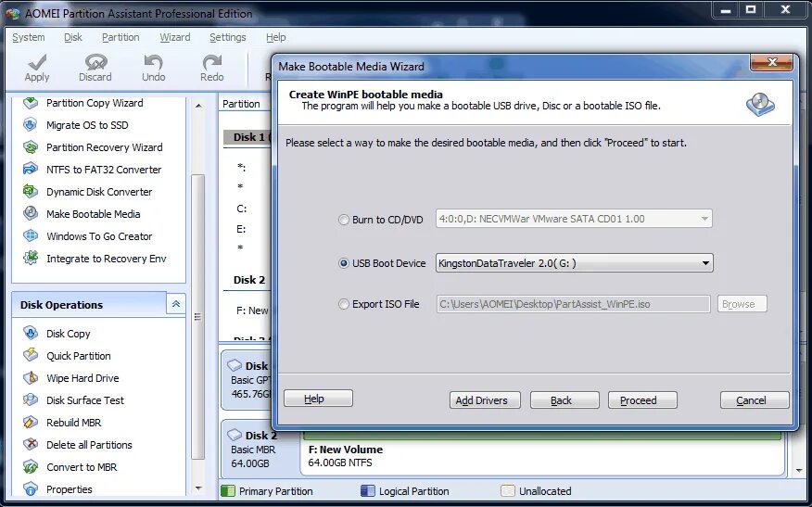This screenshot has height=507, width=812.
Task: Open Windows To Go Creator icon
Action: (31, 235)
